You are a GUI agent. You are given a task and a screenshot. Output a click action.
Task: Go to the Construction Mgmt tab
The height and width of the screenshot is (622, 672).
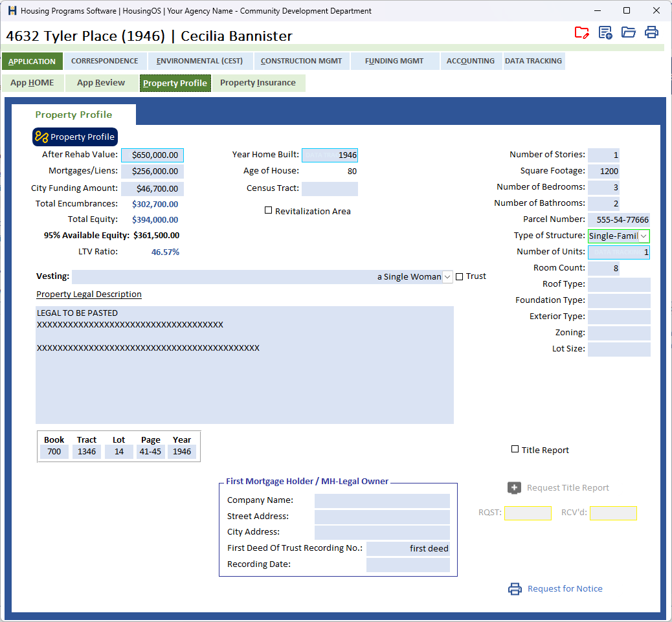301,61
